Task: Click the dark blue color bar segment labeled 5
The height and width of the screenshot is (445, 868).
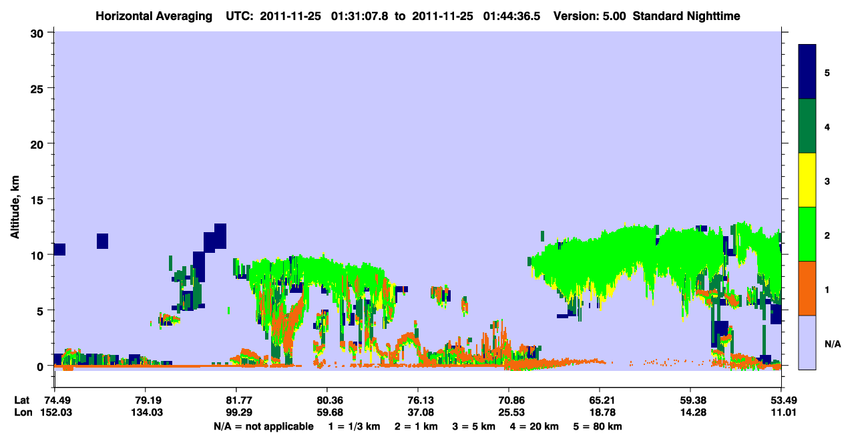Action: pyautogui.click(x=807, y=72)
